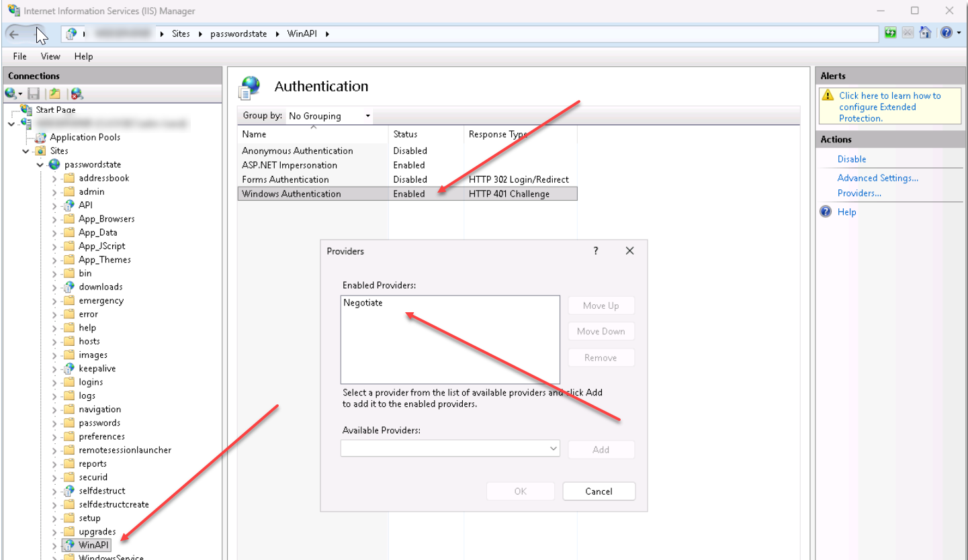Viewport: 968px width, 560px height.
Task: Click the Remove button in Providers dialog
Action: tap(601, 358)
